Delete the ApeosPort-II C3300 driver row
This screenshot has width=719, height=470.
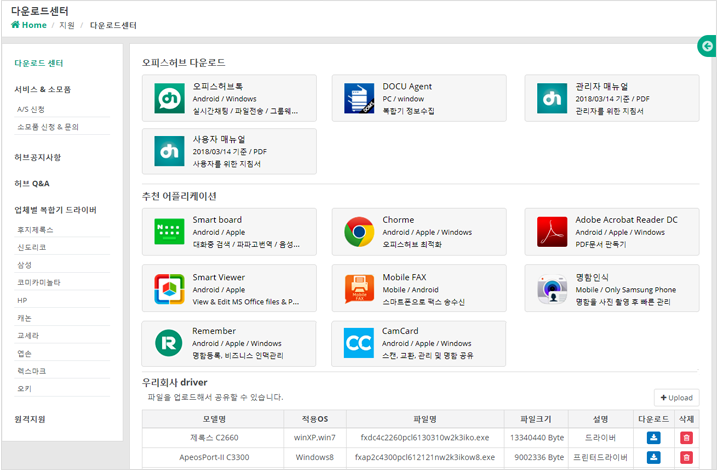point(686,457)
